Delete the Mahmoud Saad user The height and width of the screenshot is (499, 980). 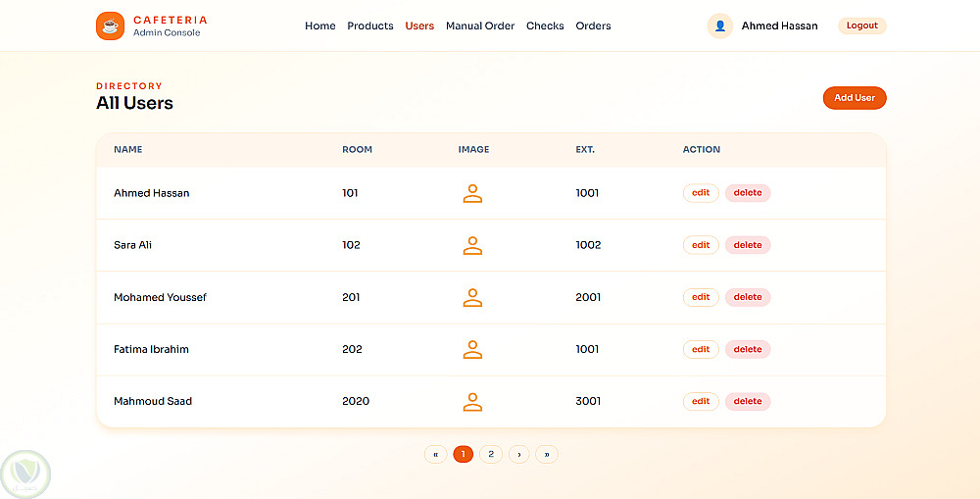tap(748, 401)
